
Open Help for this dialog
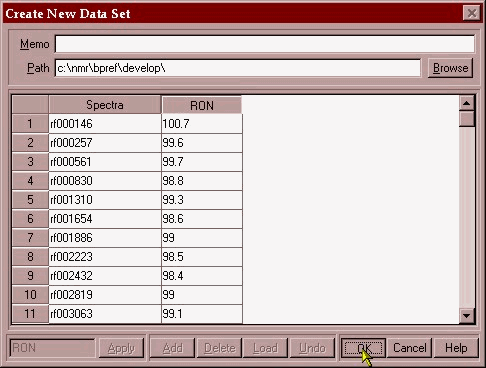pos(456,348)
